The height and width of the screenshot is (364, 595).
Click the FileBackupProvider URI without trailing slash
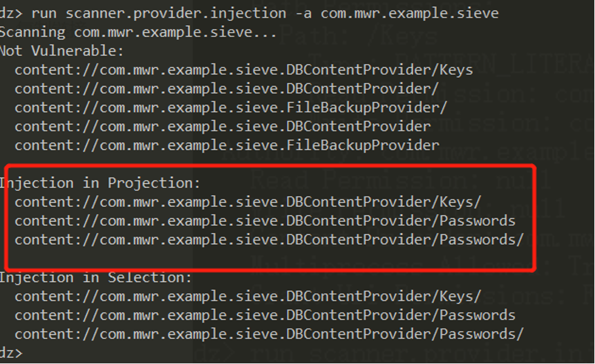coord(227,145)
